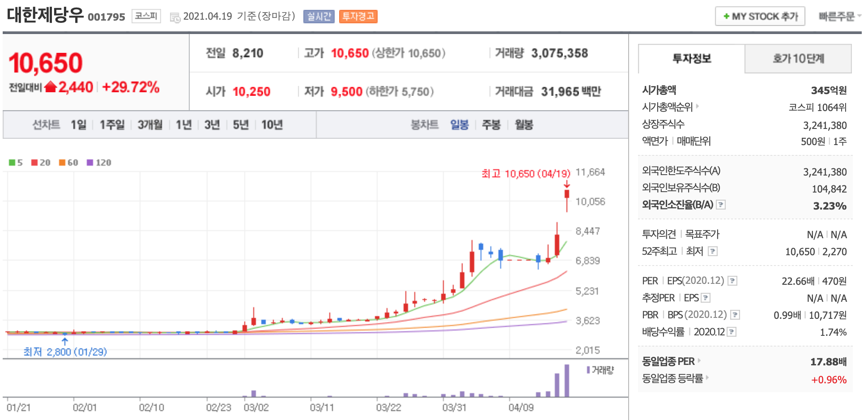
Task: Click the 04/09 date on chart axis
Action: [x=521, y=407]
